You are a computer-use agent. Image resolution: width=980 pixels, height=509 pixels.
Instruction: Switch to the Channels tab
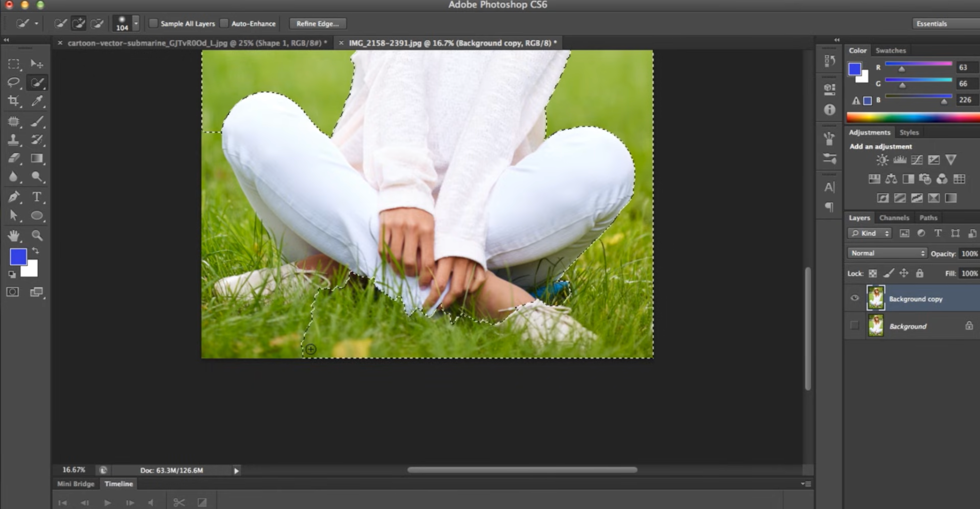(x=894, y=218)
